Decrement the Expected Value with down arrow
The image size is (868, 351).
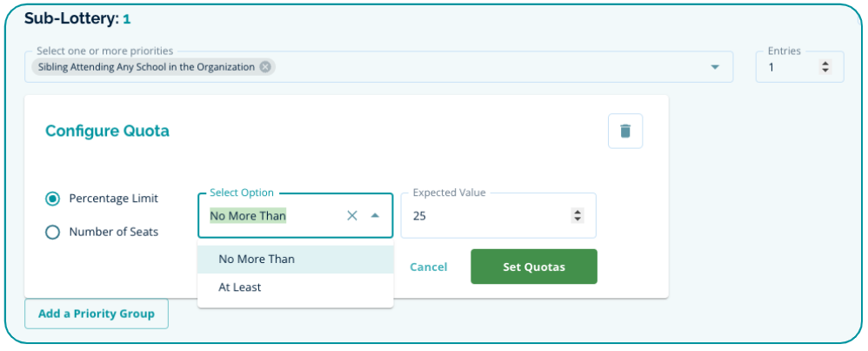coord(578,219)
